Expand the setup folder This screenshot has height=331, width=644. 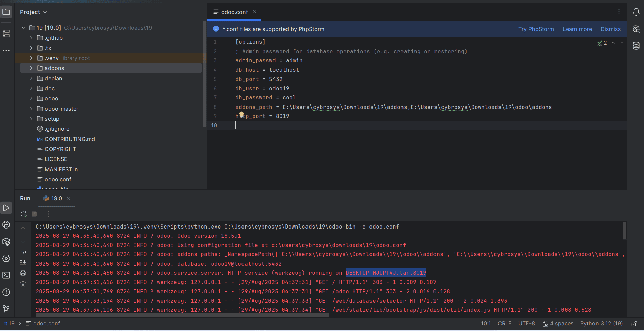point(31,119)
